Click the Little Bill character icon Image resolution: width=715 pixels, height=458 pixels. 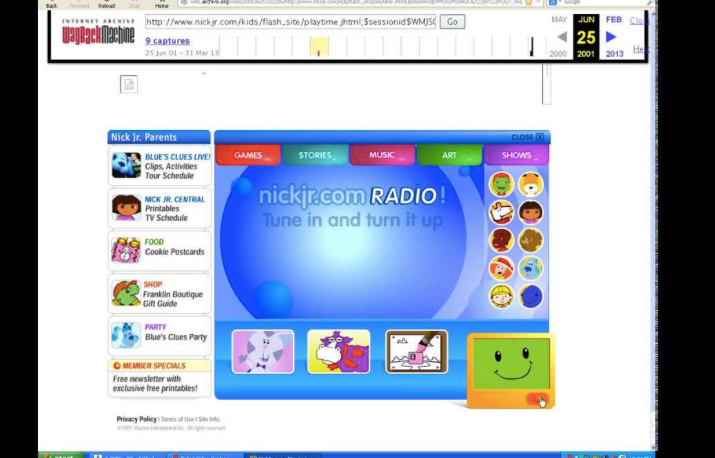(x=501, y=240)
